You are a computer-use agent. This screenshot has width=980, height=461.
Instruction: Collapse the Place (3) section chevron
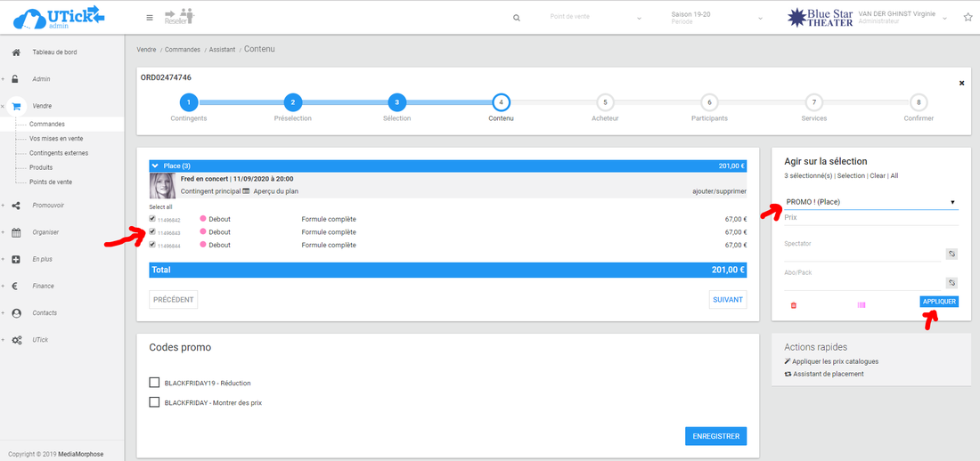(x=155, y=166)
